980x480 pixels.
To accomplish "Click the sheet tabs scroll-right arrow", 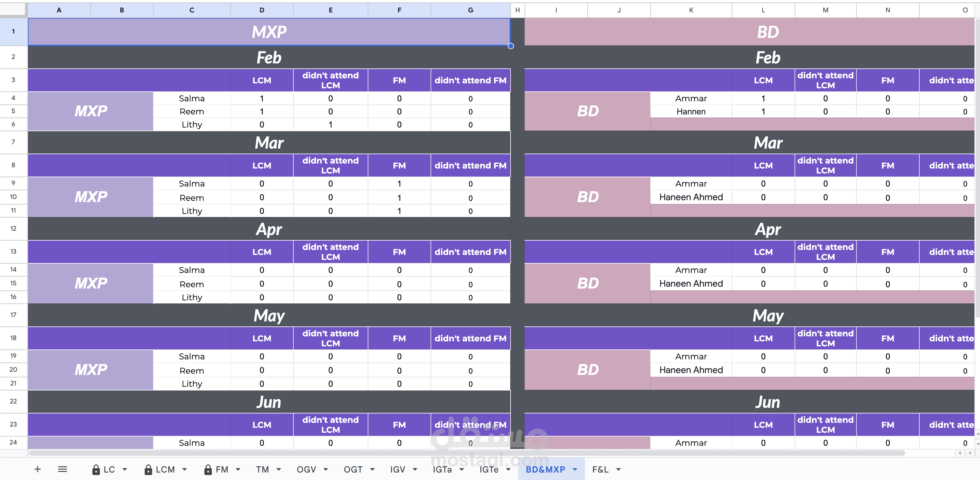I will (x=970, y=453).
